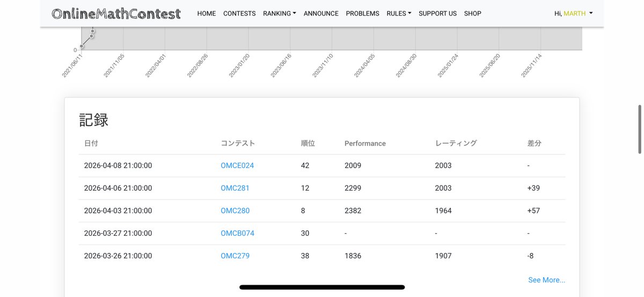Click See More... below the records table
644x297 pixels.
[x=546, y=280]
